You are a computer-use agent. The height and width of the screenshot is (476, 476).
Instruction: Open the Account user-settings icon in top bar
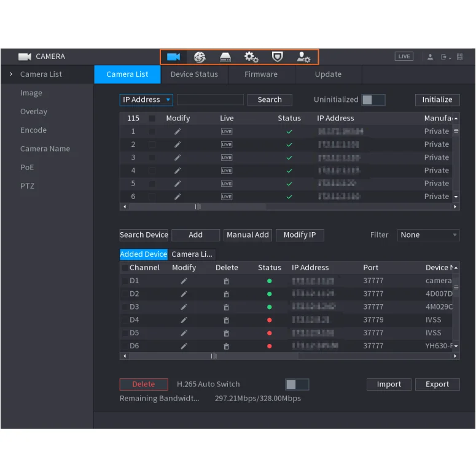coord(303,57)
